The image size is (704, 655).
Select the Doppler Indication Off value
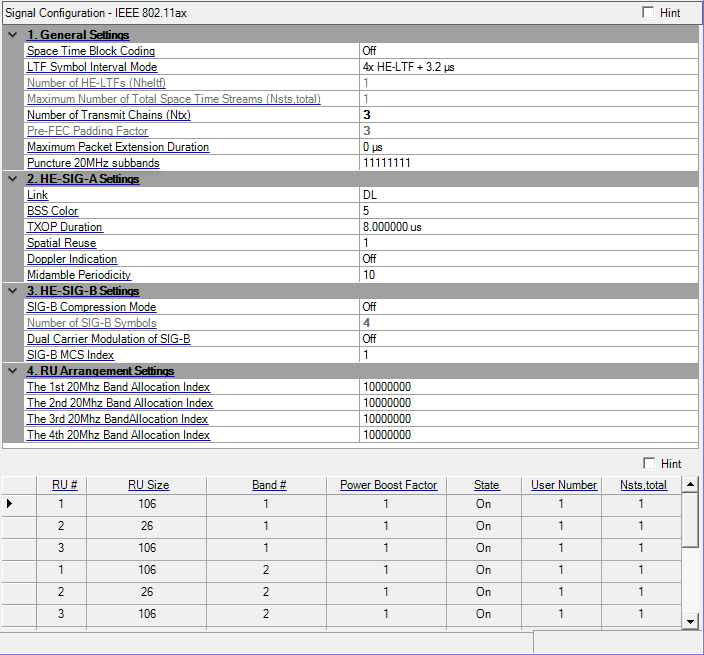point(528,259)
